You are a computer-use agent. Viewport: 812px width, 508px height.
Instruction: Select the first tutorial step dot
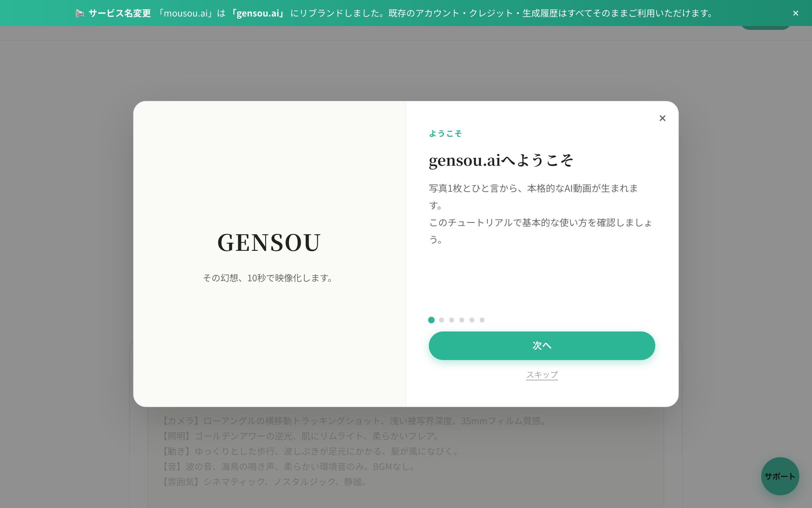(431, 320)
